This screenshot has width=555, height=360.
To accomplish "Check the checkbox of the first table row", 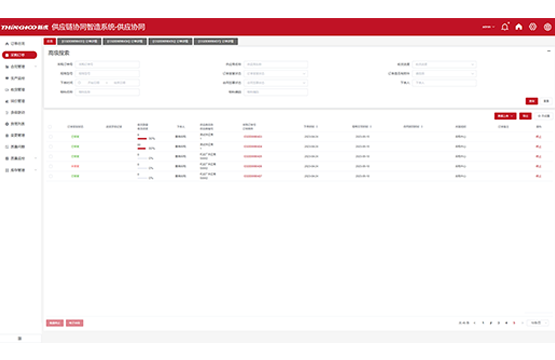I will [x=51, y=137].
